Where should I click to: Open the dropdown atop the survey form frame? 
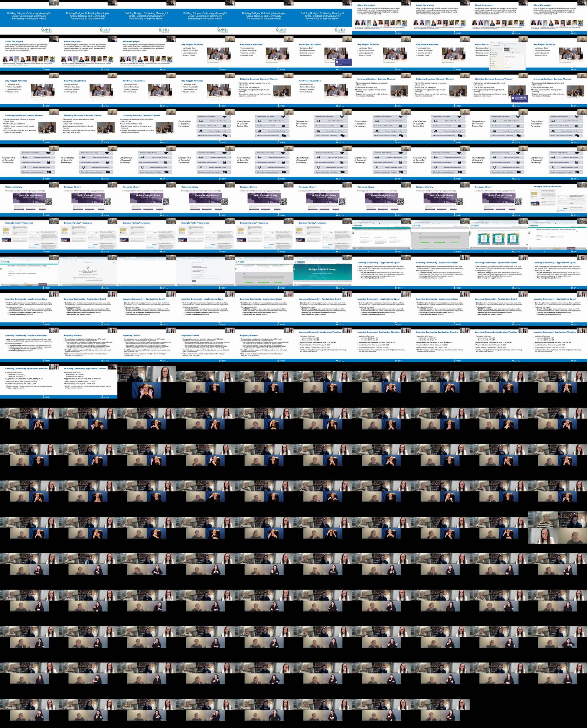200,264
